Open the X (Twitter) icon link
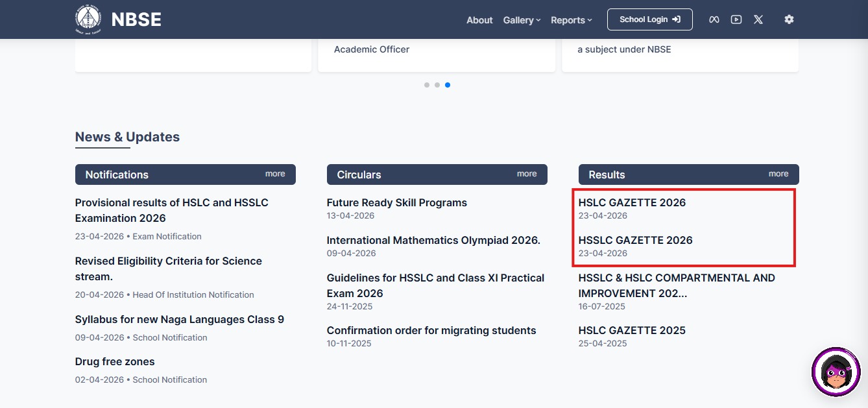Image resolution: width=868 pixels, height=408 pixels. (x=758, y=19)
